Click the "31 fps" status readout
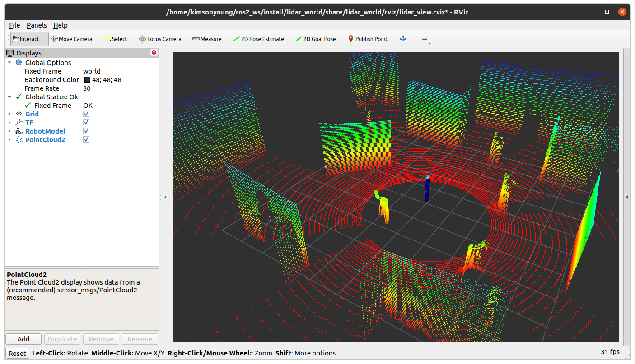 tap(610, 352)
